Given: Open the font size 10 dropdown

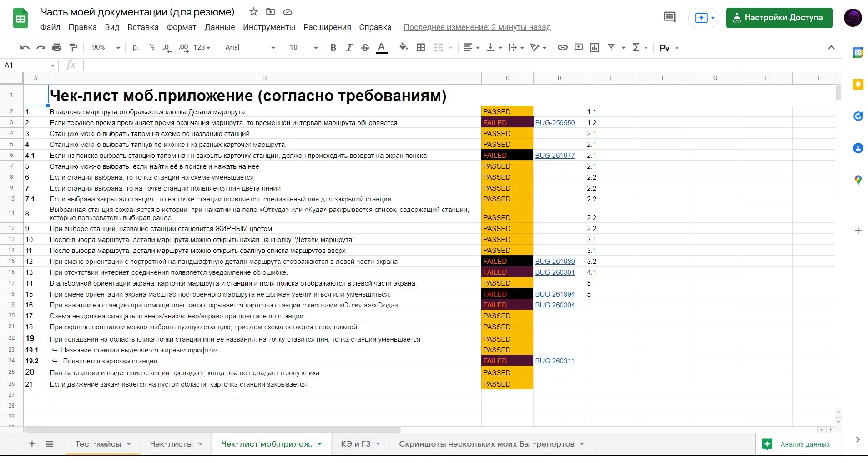Looking at the screenshot, I should [x=303, y=48].
